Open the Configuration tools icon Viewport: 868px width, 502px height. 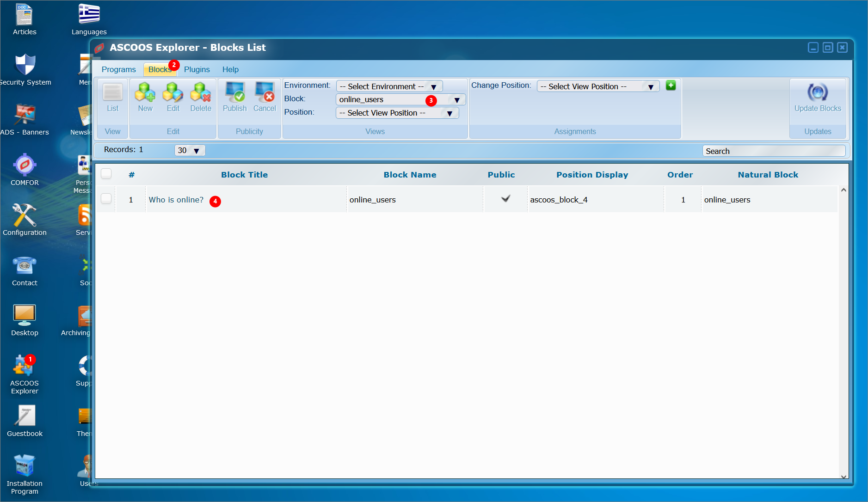tap(25, 220)
